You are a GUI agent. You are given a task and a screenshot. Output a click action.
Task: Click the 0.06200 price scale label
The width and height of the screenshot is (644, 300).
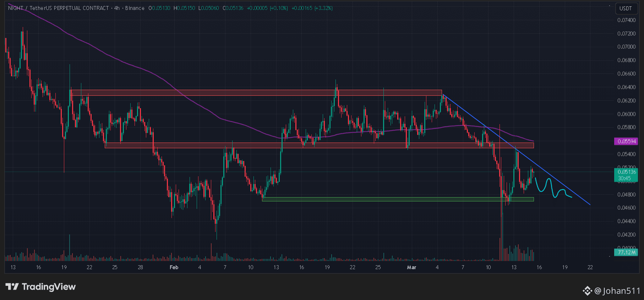pyautogui.click(x=626, y=101)
